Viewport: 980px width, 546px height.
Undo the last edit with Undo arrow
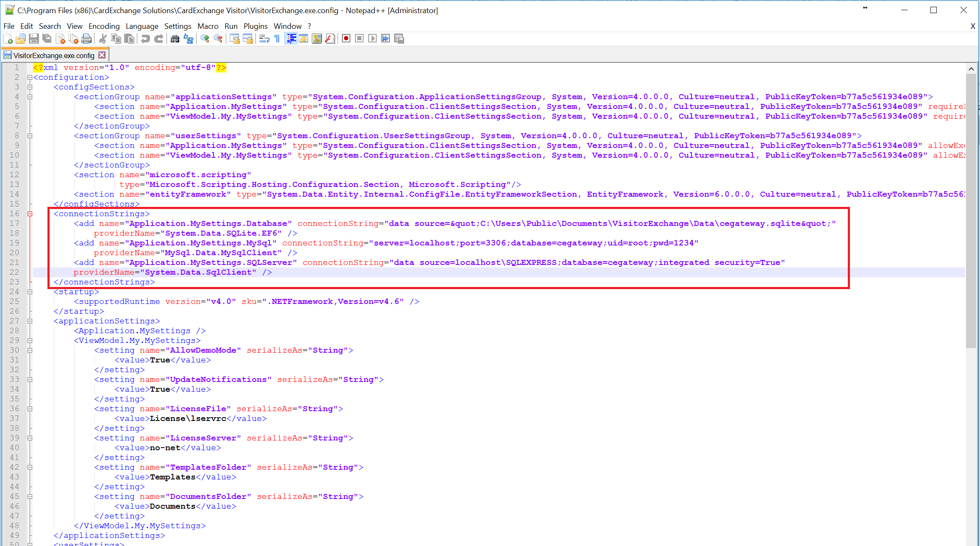[145, 39]
